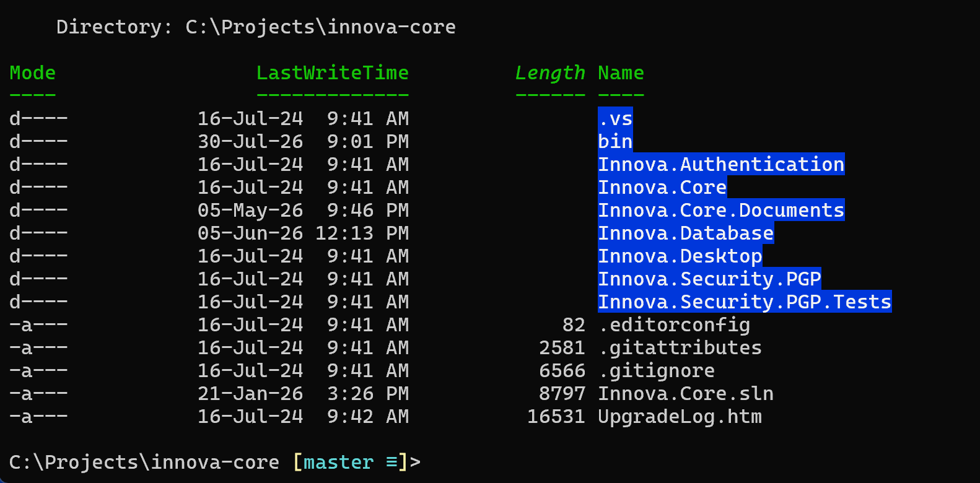The image size is (980, 483).
Task: Click the Innova.Core.sln file name
Action: (x=686, y=393)
